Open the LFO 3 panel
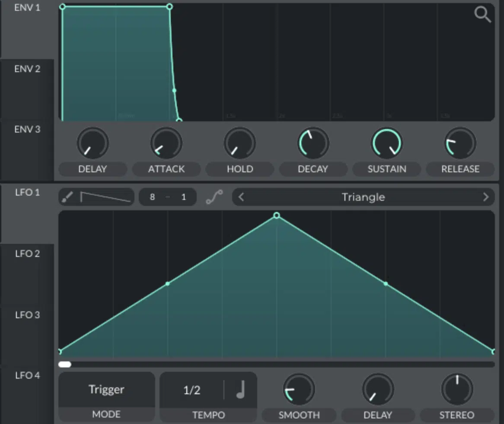The width and height of the screenshot is (504, 424). pos(26,315)
